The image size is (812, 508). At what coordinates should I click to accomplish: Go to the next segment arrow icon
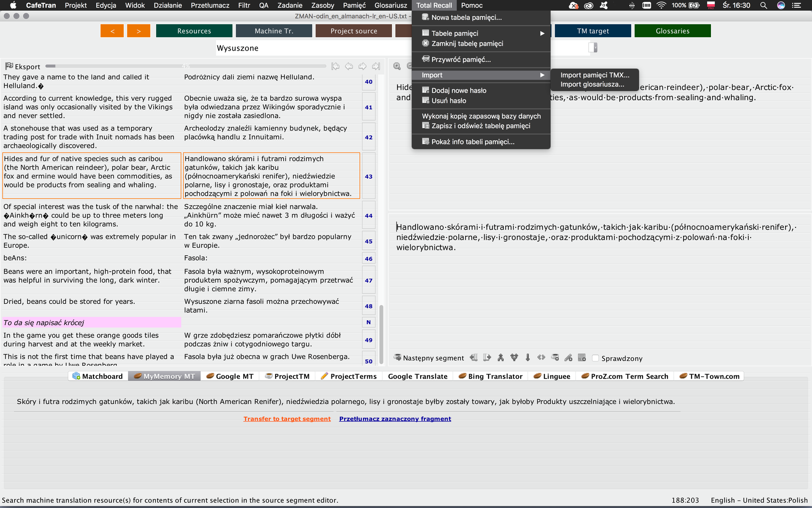click(362, 66)
